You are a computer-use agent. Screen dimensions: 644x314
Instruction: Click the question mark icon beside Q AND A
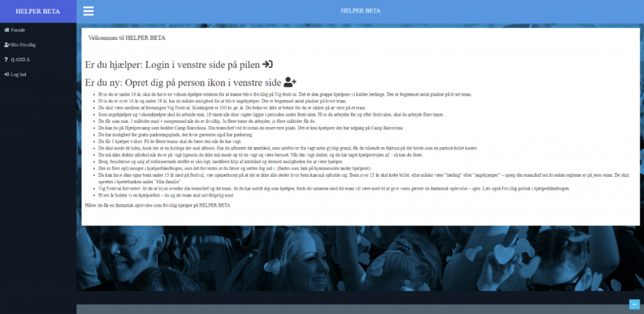(x=6, y=60)
